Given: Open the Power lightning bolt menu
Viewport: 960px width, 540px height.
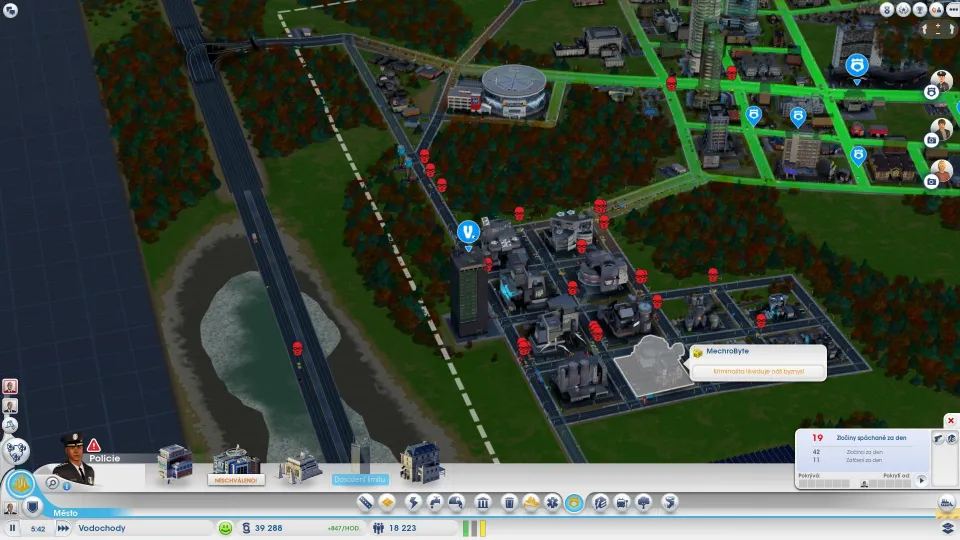Looking at the screenshot, I should pos(413,503).
